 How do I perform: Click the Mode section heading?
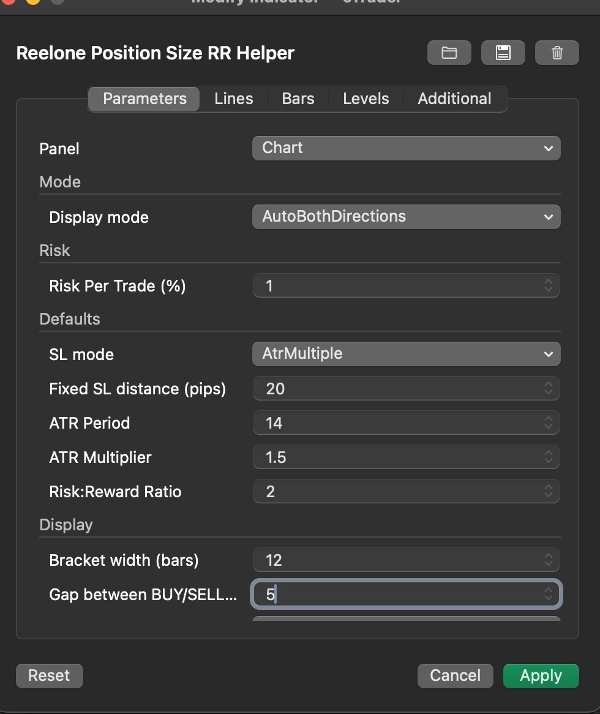point(60,182)
